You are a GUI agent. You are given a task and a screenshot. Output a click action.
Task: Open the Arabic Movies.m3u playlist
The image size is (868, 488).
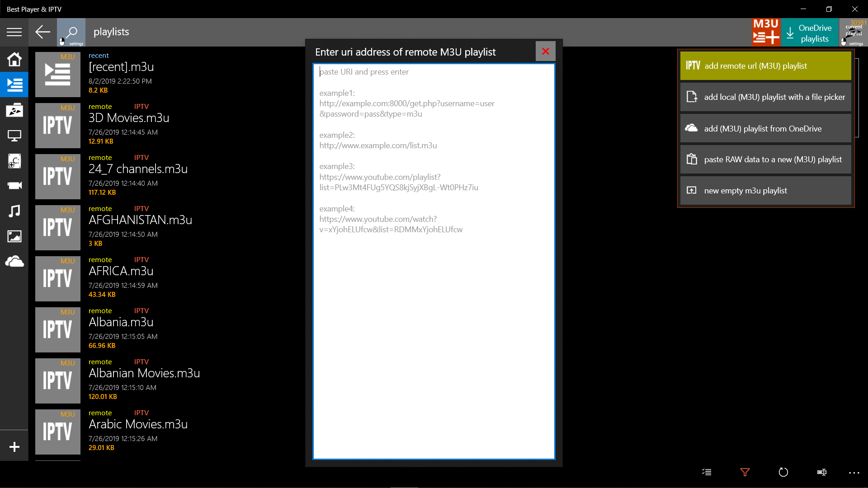(x=138, y=424)
